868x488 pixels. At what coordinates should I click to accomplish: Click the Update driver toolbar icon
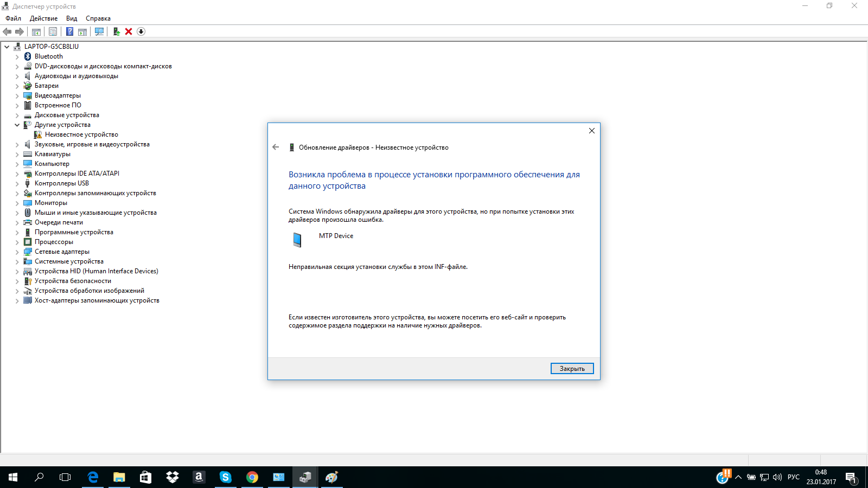point(116,31)
